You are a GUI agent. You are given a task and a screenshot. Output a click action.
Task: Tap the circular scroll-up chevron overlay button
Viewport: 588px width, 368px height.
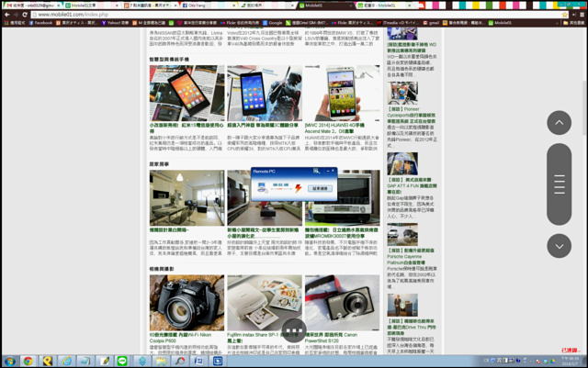(x=560, y=123)
